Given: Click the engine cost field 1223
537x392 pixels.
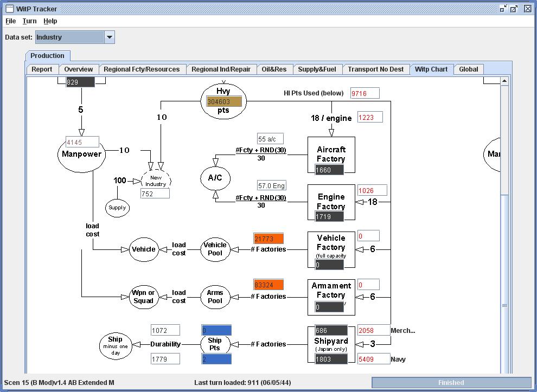Looking at the screenshot, I should 370,117.
